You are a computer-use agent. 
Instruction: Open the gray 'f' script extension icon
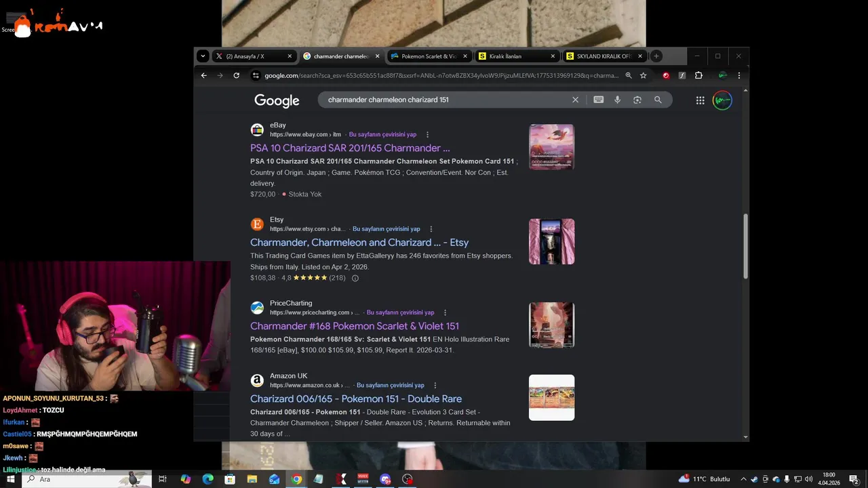coord(682,75)
